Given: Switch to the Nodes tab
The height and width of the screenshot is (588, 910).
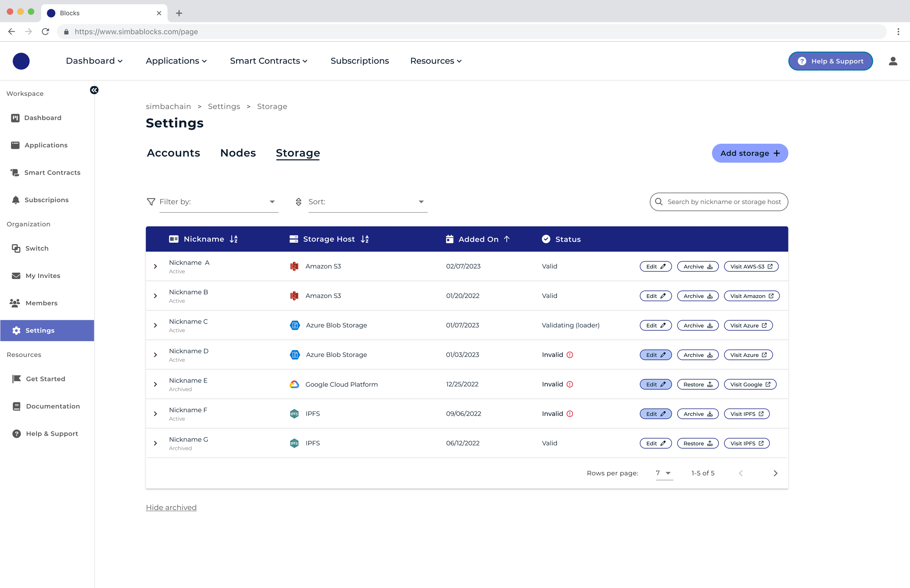Looking at the screenshot, I should pyautogui.click(x=238, y=153).
